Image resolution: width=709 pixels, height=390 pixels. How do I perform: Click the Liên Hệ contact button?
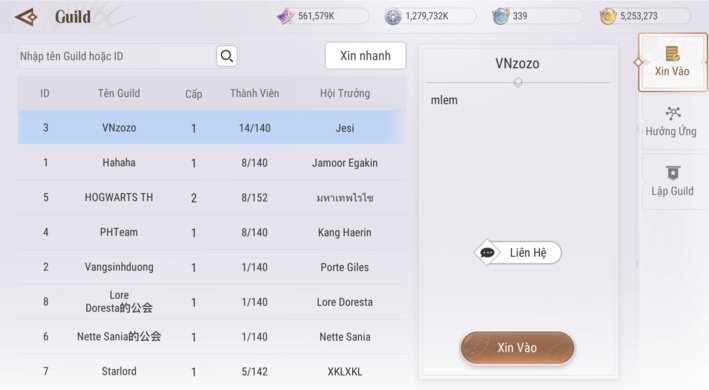coord(518,253)
